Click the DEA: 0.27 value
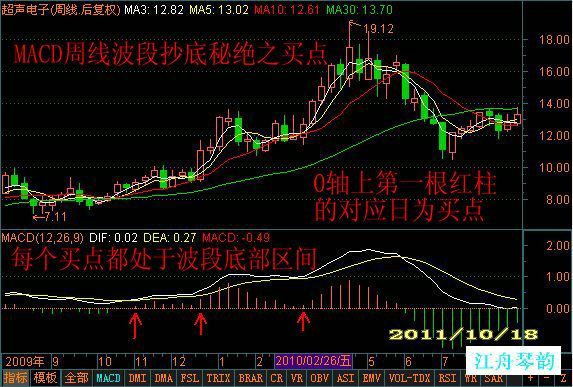The height and width of the screenshot is (387, 573). point(170,238)
